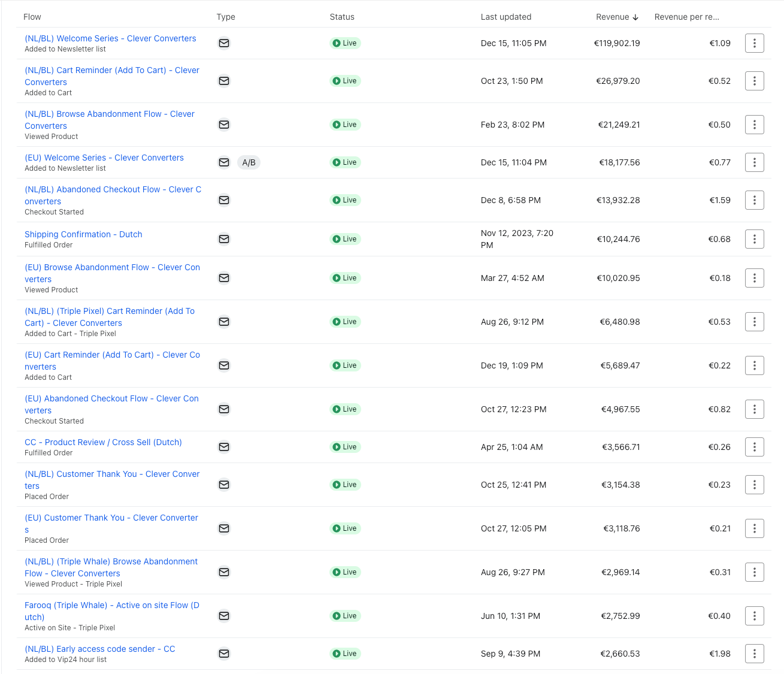
Task: Open (NL/BL) Welcome Series - Clever Converters flow
Action: tap(110, 38)
